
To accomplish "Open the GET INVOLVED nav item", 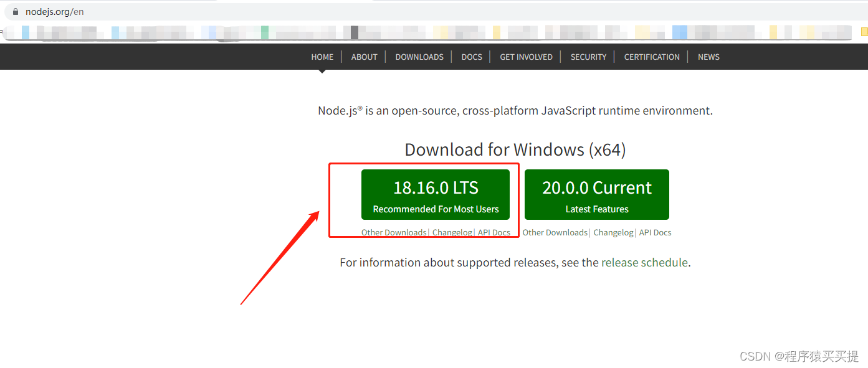I will (526, 57).
